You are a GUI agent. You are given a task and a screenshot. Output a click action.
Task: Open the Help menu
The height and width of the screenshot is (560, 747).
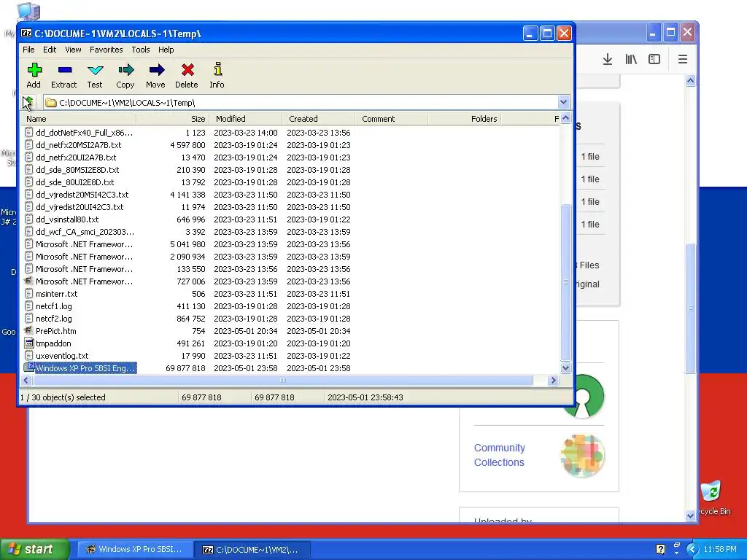(166, 50)
